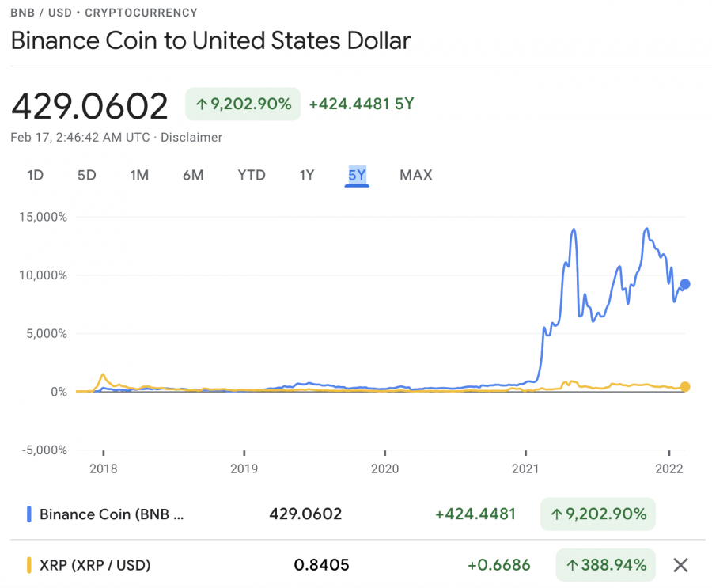Open the XRP (XRP / USD) row
712x588 pixels.
coord(95,565)
